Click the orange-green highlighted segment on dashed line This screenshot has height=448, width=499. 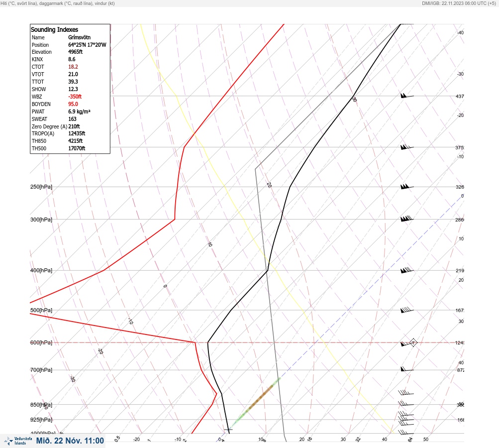click(x=256, y=402)
